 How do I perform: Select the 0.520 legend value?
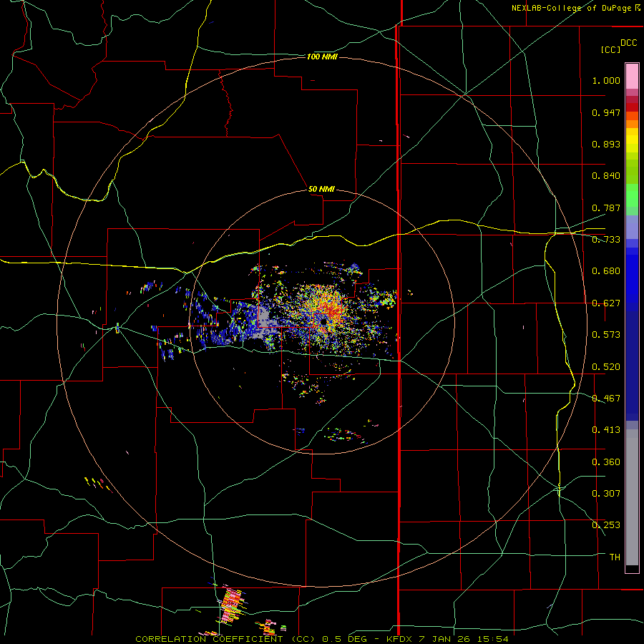point(606,367)
